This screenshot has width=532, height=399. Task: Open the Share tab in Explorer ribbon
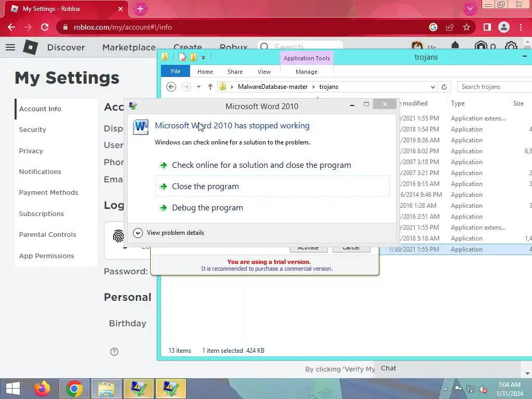click(x=235, y=72)
